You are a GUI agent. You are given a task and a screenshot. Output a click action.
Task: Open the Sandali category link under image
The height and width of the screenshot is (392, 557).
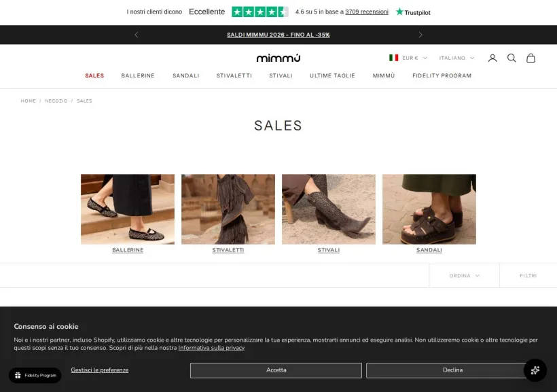tap(429, 250)
